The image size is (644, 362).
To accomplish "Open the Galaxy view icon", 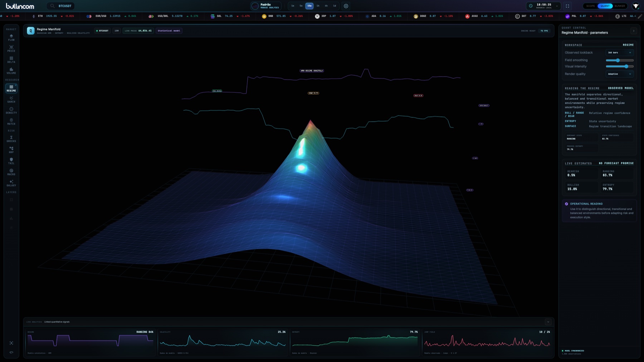I will click(x=11, y=183).
